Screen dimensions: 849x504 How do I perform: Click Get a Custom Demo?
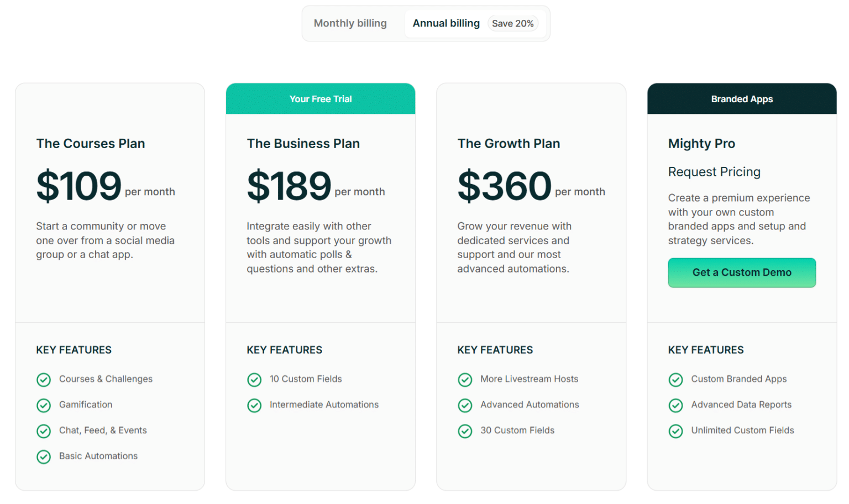[x=742, y=272]
